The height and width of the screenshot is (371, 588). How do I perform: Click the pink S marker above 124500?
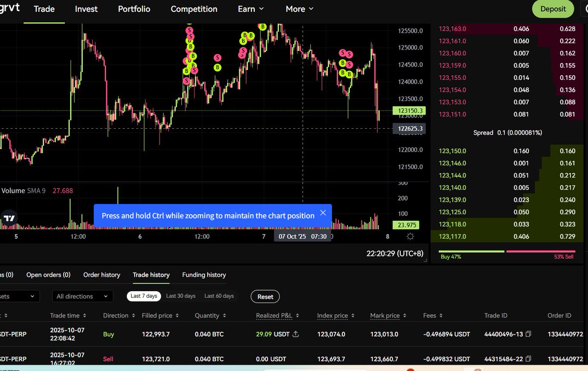click(x=218, y=58)
